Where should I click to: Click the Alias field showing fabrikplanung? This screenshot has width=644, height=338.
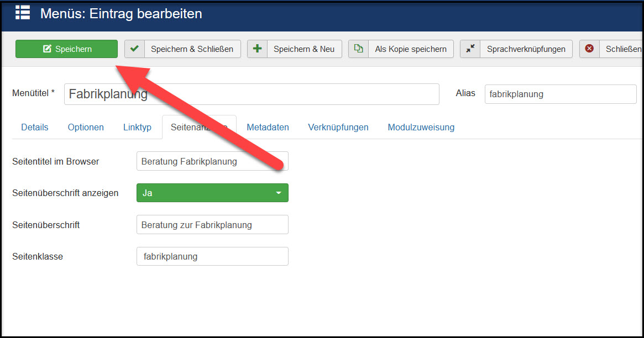(x=560, y=94)
